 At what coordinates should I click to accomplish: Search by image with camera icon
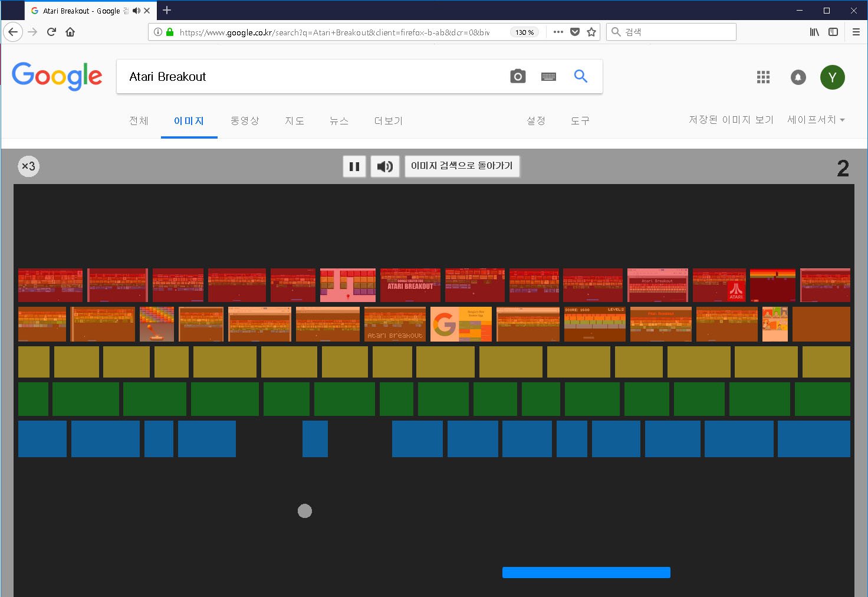click(518, 76)
